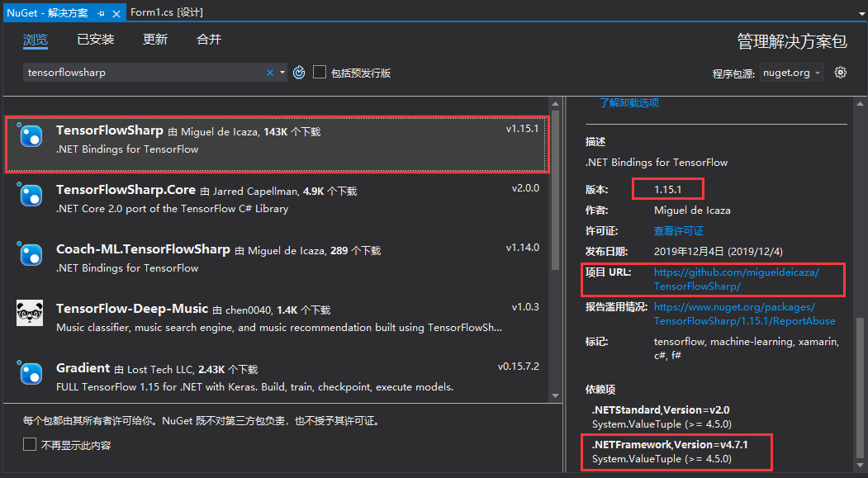The height and width of the screenshot is (478, 868).
Task: Click the Gradient package icon
Action: (x=30, y=374)
